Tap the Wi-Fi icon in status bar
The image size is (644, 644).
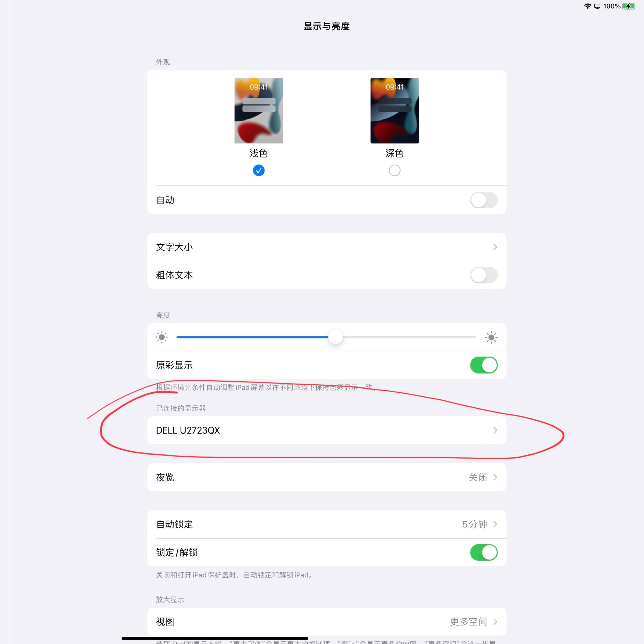[x=587, y=6]
